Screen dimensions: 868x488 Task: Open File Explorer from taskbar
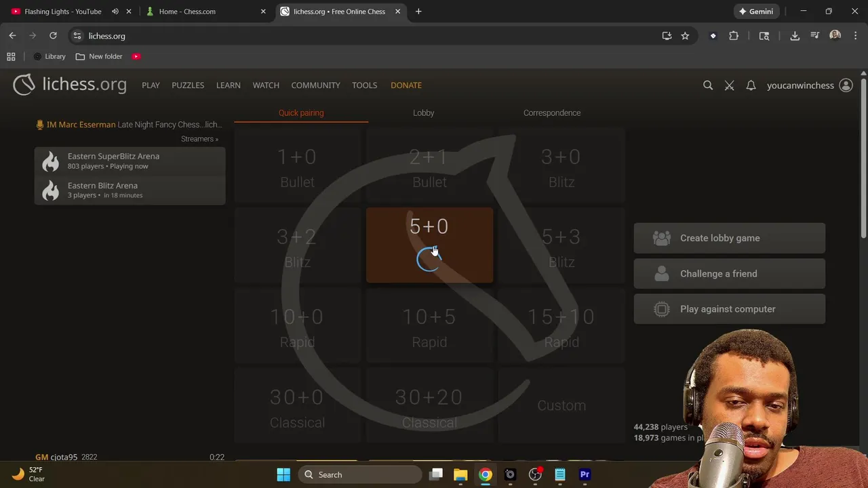[460, 474]
